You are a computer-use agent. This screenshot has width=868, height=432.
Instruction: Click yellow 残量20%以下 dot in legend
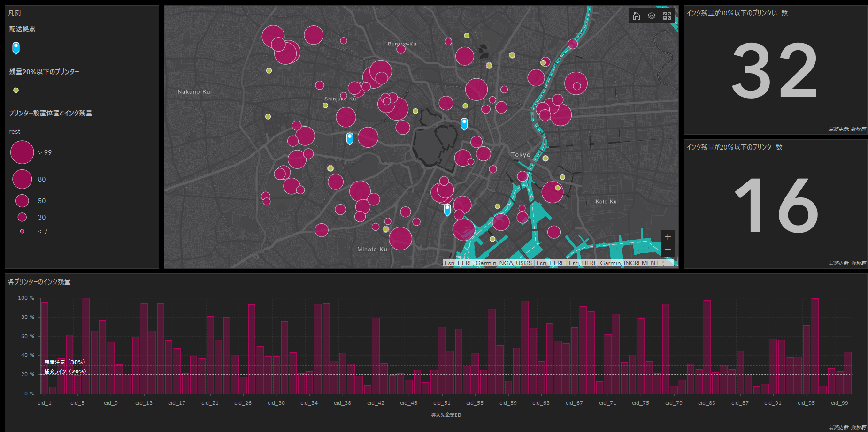tap(16, 90)
